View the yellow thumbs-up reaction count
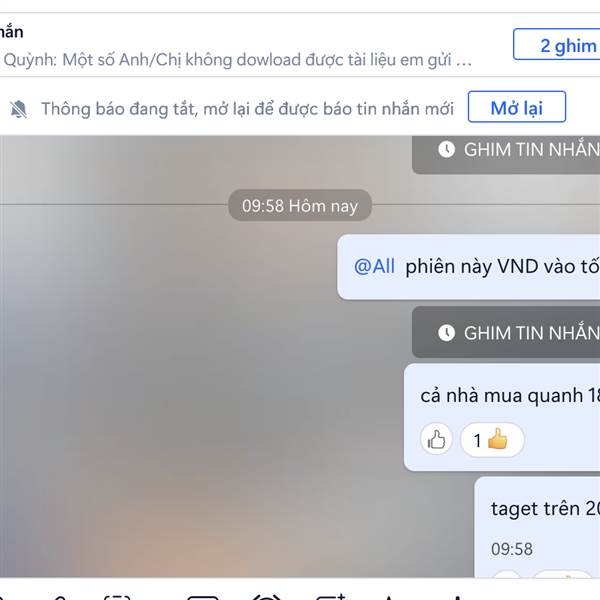 [x=492, y=440]
